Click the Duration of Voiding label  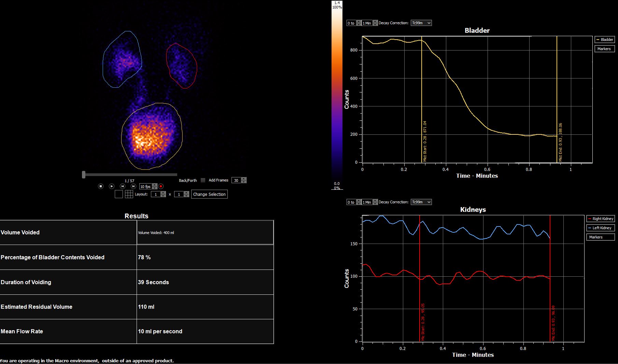26,282
